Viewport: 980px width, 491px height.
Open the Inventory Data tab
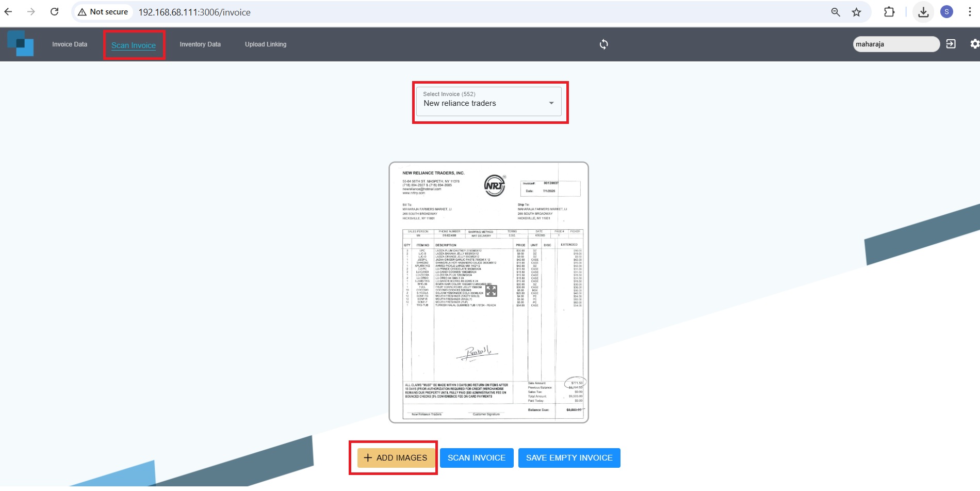pos(200,44)
